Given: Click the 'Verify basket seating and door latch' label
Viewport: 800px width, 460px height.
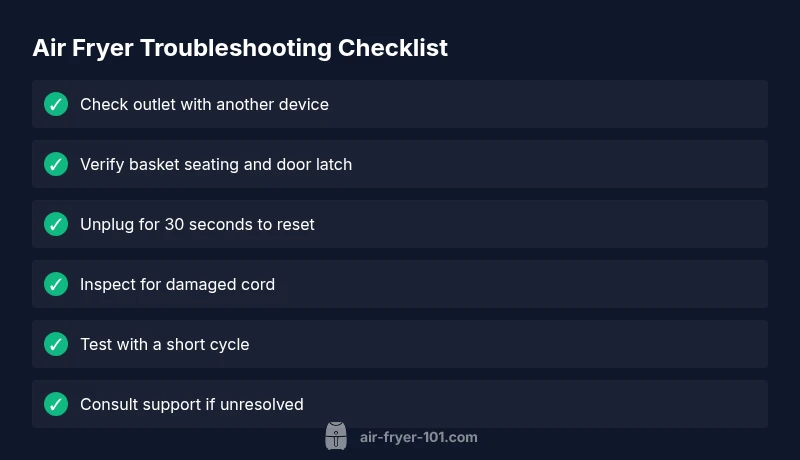Looking at the screenshot, I should [216, 164].
